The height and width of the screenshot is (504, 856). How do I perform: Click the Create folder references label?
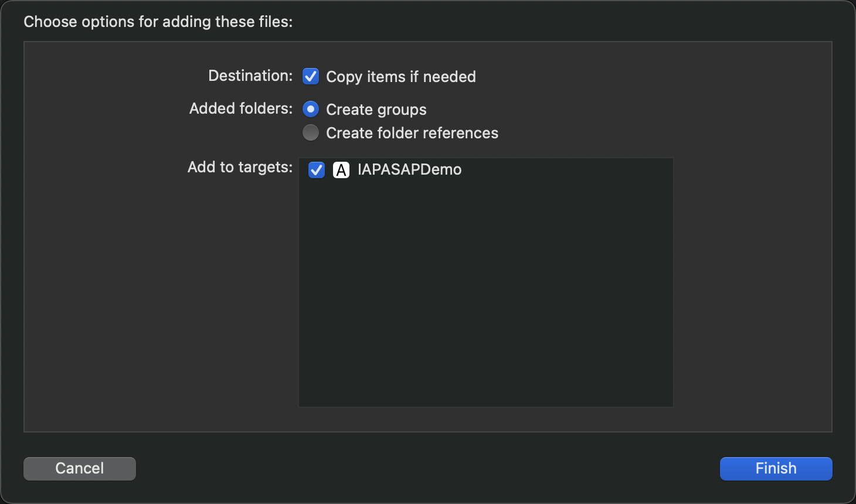(412, 133)
